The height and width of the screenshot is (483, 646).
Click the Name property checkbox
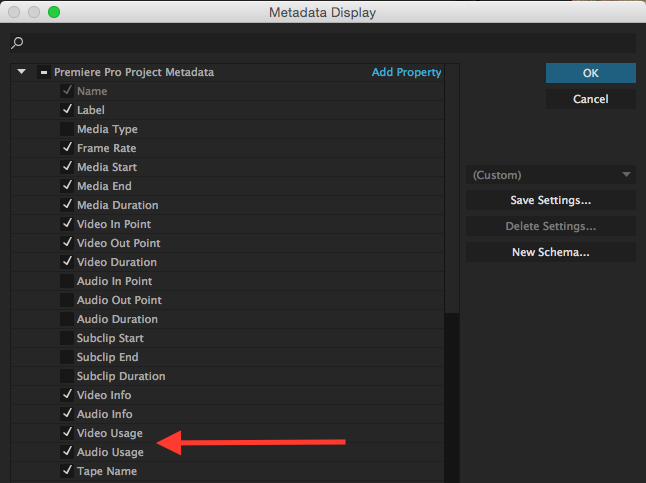point(67,91)
